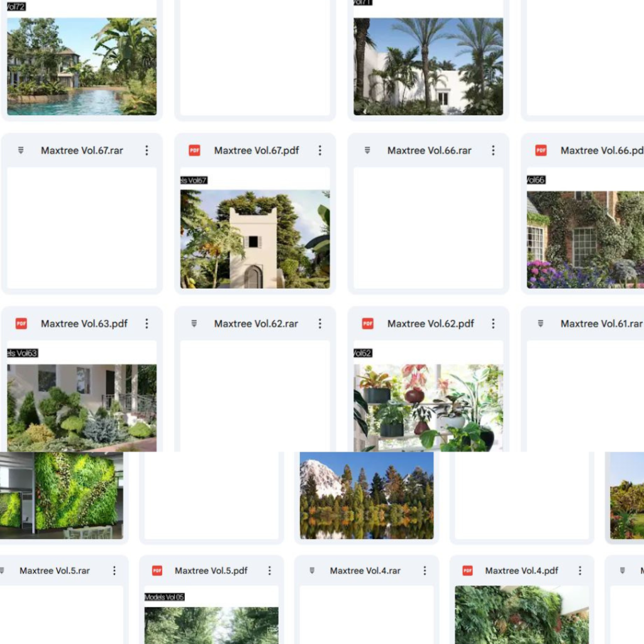Open more options for Maxtree Vol.66.rar
The height and width of the screenshot is (644, 644).
(493, 150)
